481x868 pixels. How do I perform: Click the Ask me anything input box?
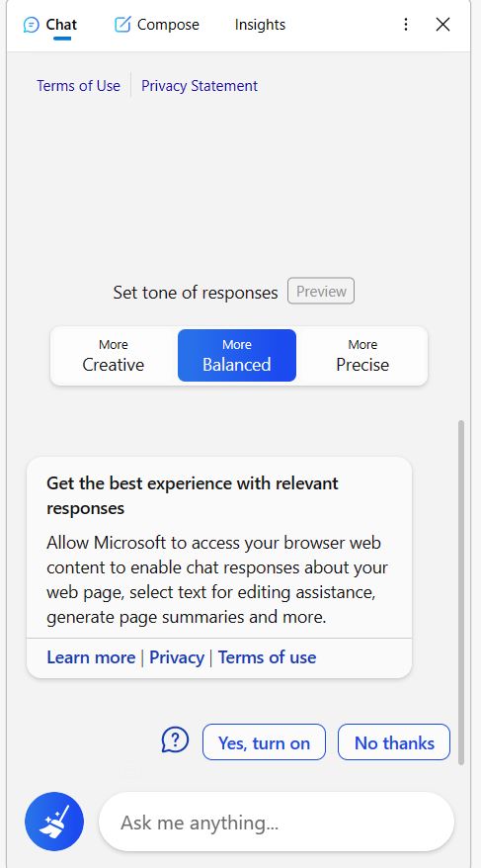[x=277, y=823]
